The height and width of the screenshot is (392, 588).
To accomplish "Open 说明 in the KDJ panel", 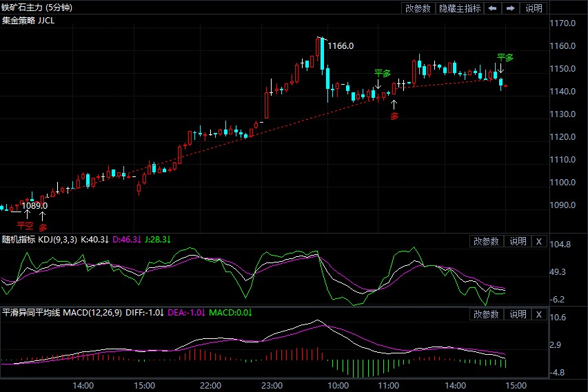I will (x=518, y=241).
